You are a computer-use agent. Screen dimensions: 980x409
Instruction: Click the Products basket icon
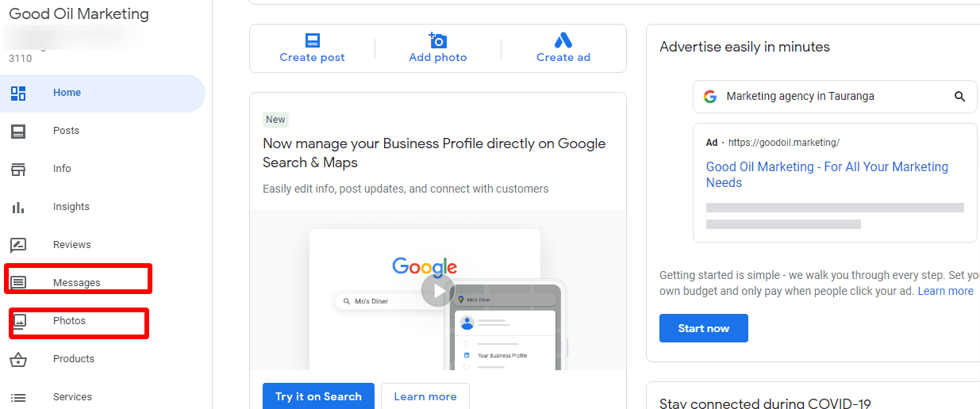(x=18, y=359)
